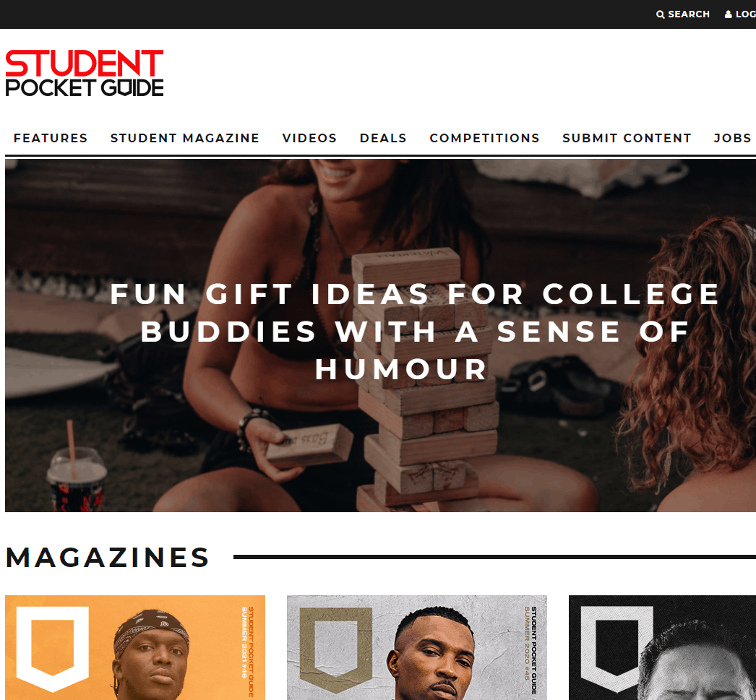The height and width of the screenshot is (700, 756).
Task: Click the SEARCH text link
Action: (x=689, y=14)
